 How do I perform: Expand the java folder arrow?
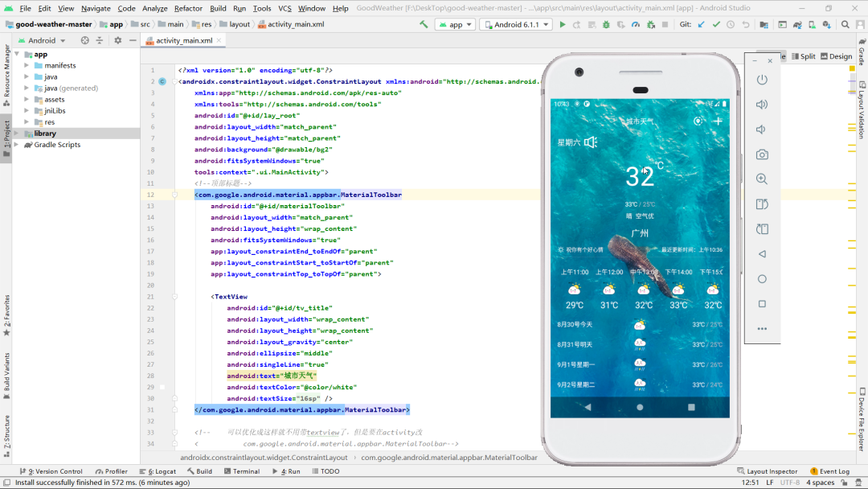point(27,76)
